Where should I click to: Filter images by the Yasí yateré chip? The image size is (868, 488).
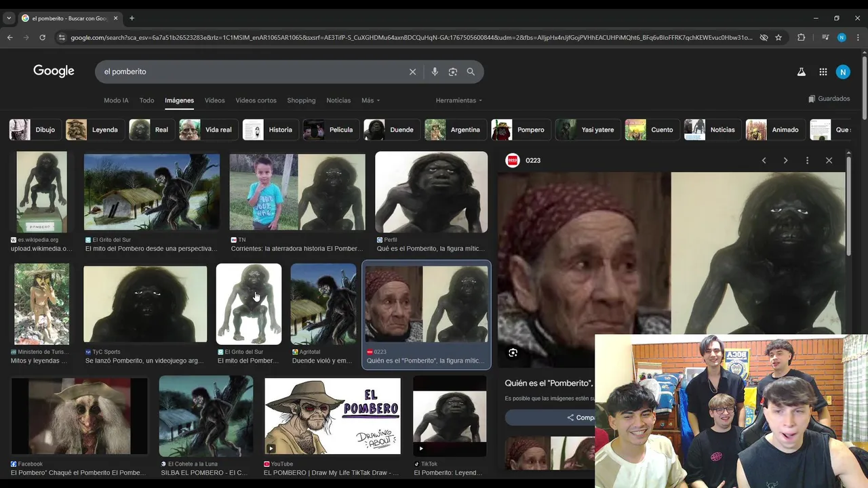coord(587,129)
